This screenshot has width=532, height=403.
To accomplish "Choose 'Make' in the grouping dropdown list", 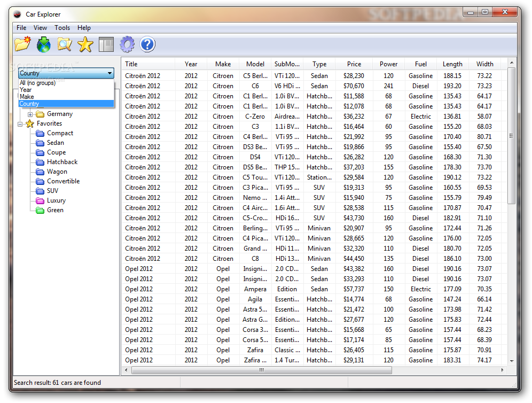I will point(66,96).
